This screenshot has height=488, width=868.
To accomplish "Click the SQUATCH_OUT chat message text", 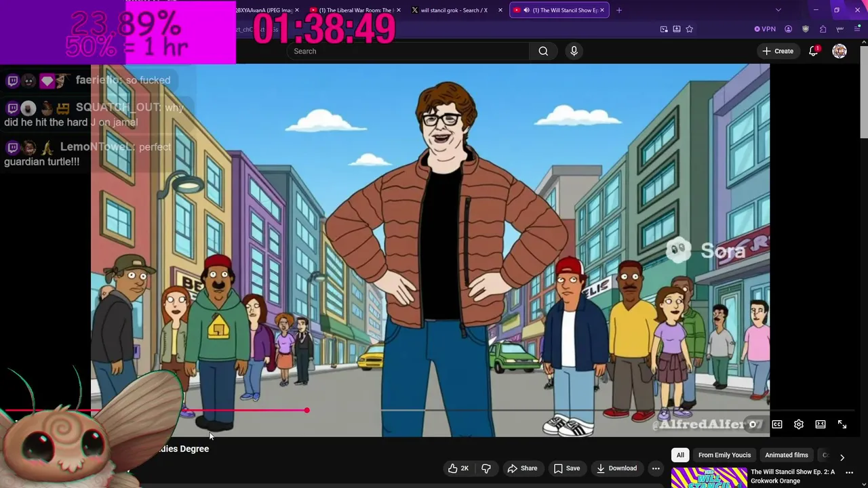I will point(94,115).
